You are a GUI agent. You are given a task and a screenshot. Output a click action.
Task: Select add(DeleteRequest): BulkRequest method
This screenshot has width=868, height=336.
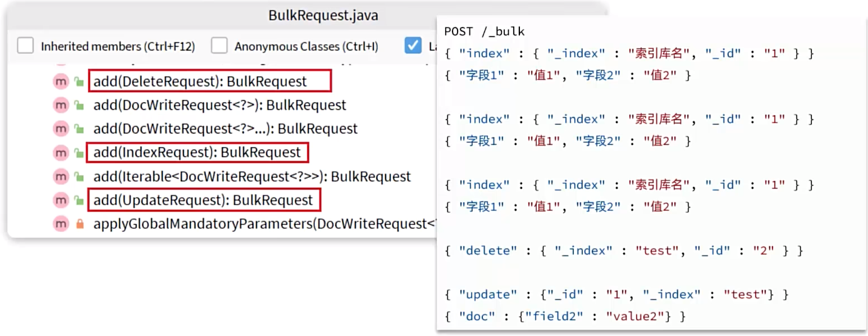200,81
